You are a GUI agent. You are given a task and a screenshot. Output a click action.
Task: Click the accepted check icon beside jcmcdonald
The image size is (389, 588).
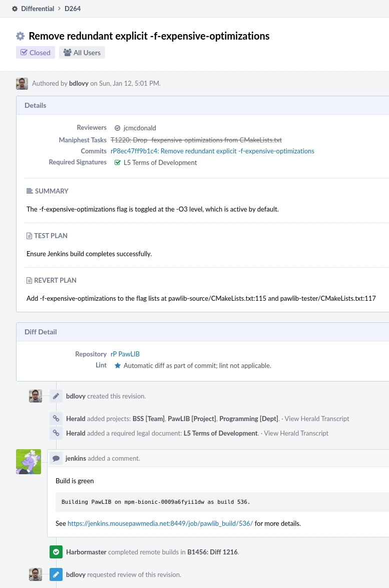[x=118, y=128]
